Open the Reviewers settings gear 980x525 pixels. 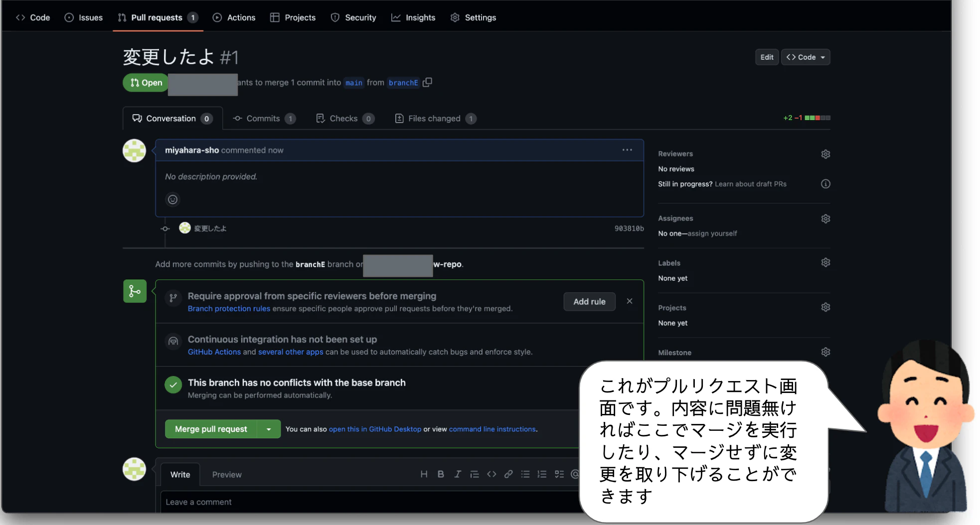(825, 154)
